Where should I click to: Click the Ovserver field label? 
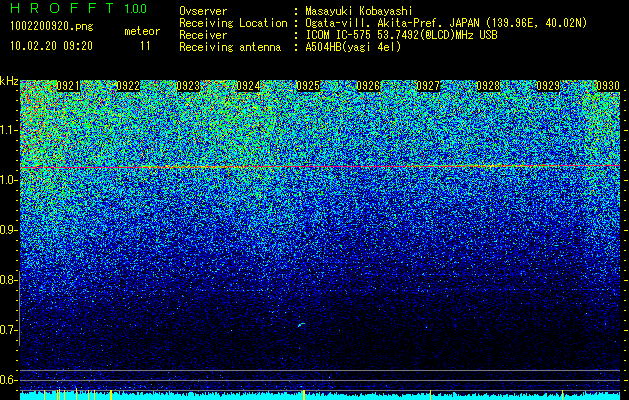point(203,11)
